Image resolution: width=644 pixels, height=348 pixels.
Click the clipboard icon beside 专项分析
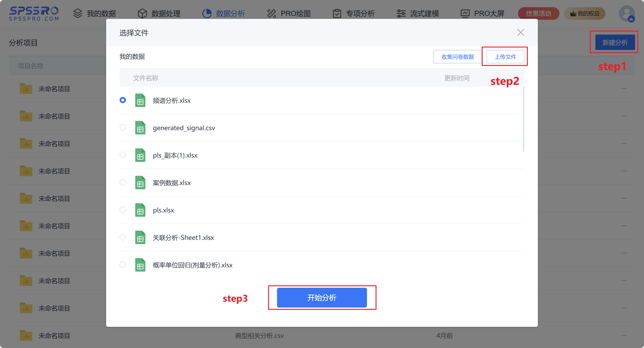click(337, 13)
